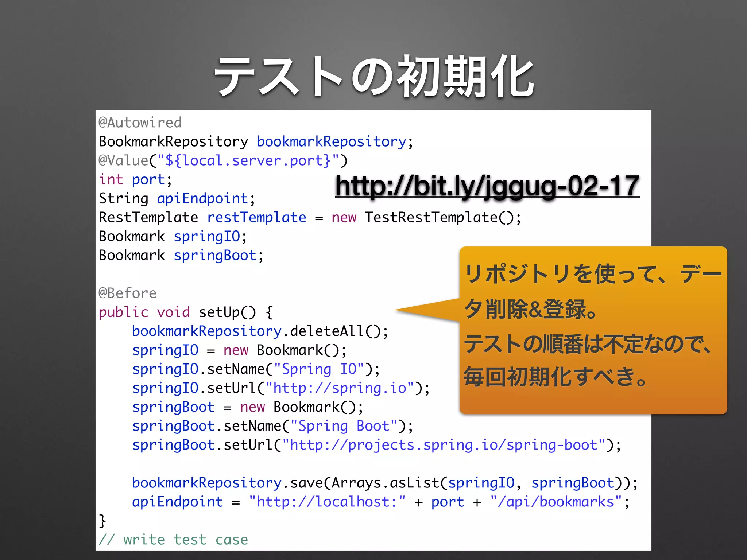747x560 pixels.
Task: Click the 'public void setUp() {' line
Action: [186, 312]
